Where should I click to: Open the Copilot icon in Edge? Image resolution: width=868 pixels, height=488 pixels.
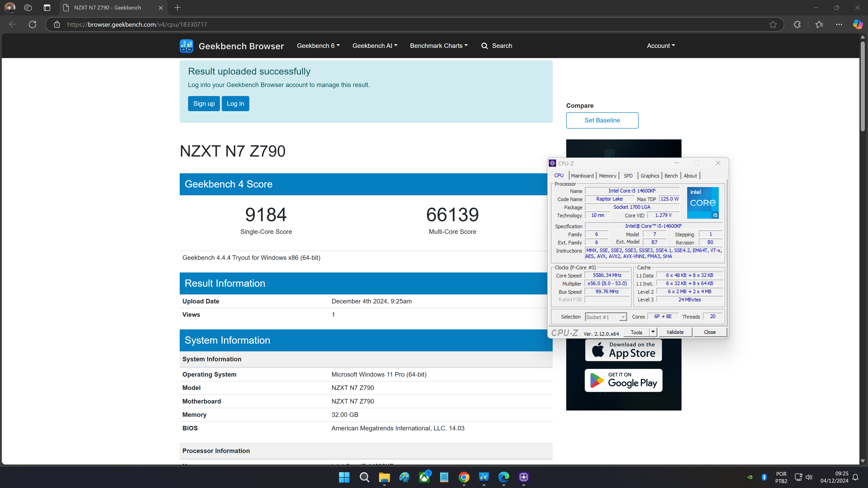click(x=858, y=24)
